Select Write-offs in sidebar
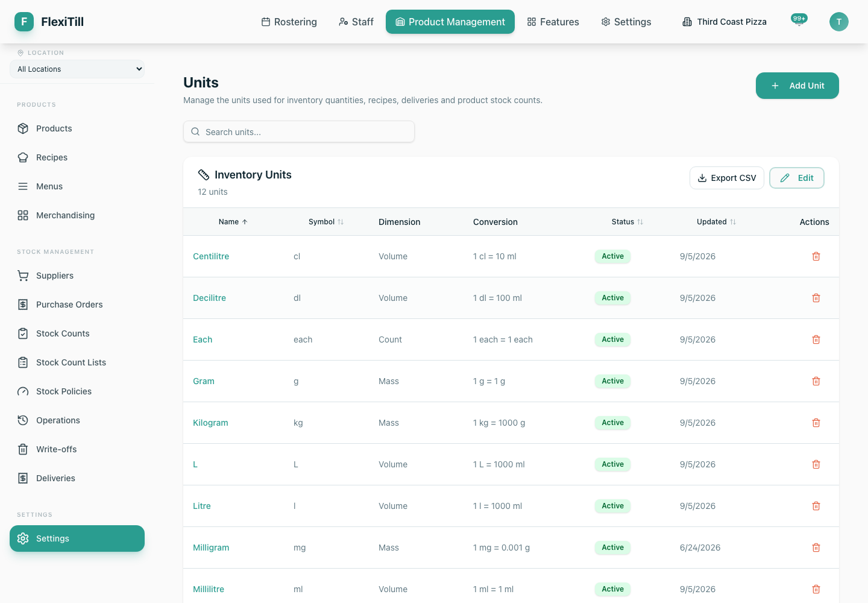Viewport: 868px width, 603px height. tap(77, 449)
